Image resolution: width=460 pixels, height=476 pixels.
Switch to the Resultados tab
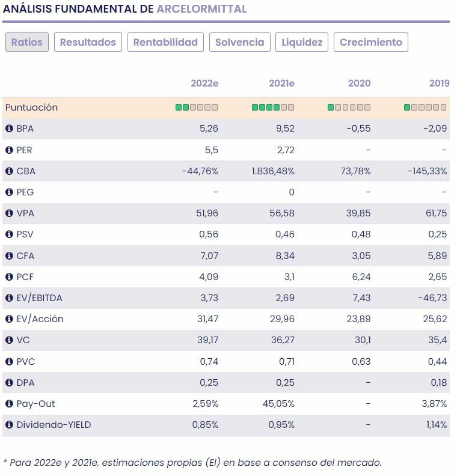click(88, 42)
